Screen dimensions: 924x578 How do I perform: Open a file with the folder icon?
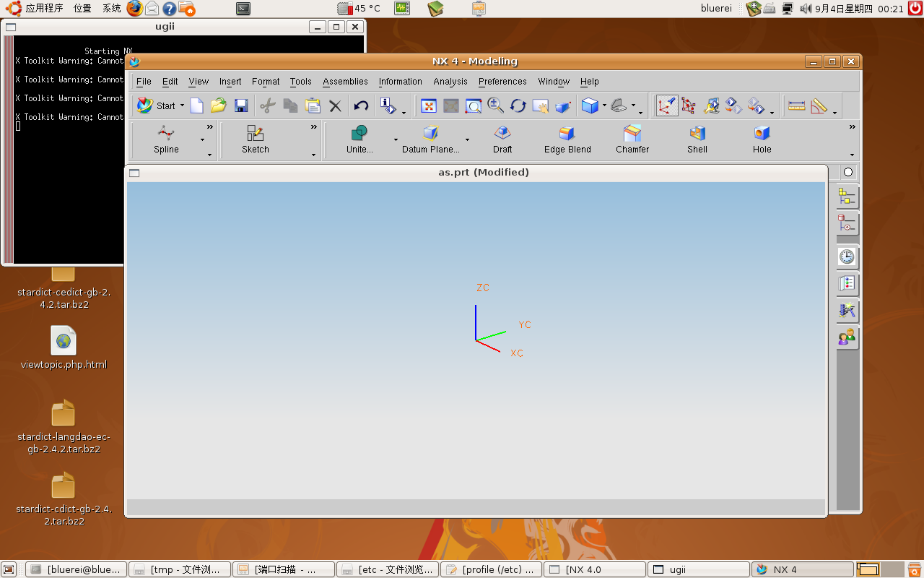(219, 105)
